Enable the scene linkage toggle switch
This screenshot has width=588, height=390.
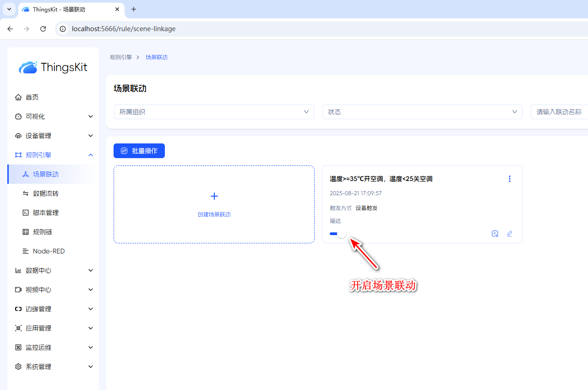pyautogui.click(x=338, y=234)
